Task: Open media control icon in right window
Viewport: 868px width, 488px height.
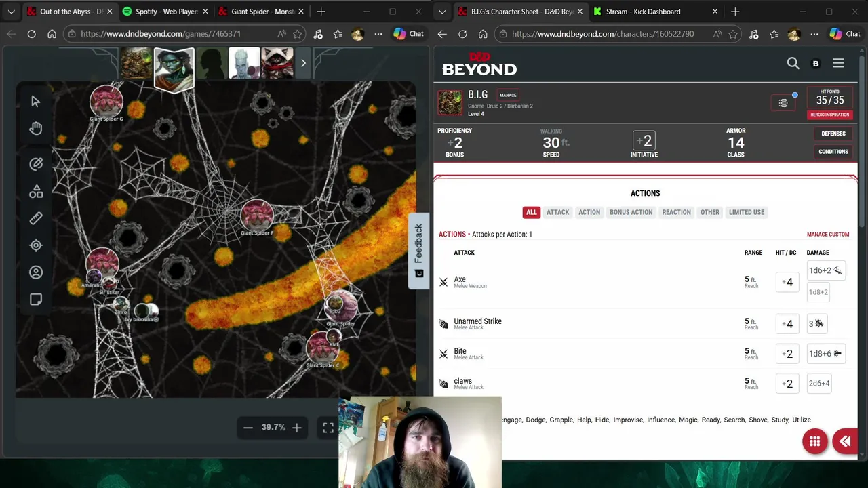Action: tap(754, 34)
